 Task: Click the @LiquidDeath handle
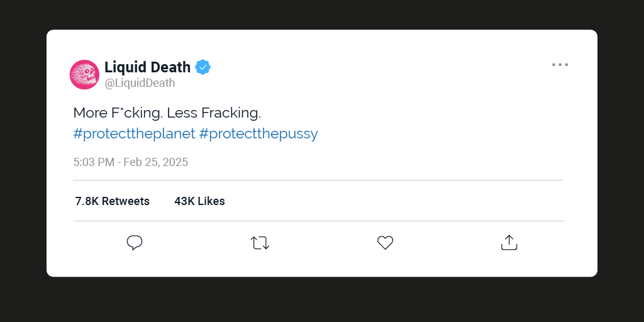pos(140,83)
